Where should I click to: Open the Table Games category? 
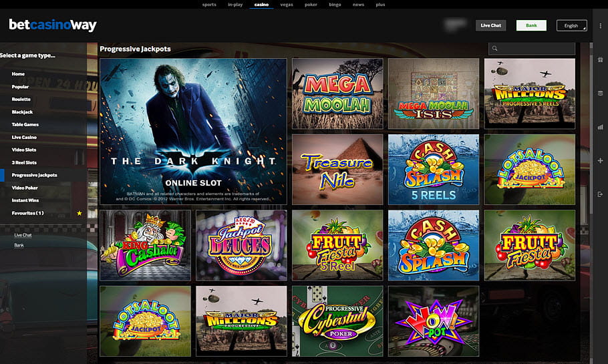click(x=25, y=124)
